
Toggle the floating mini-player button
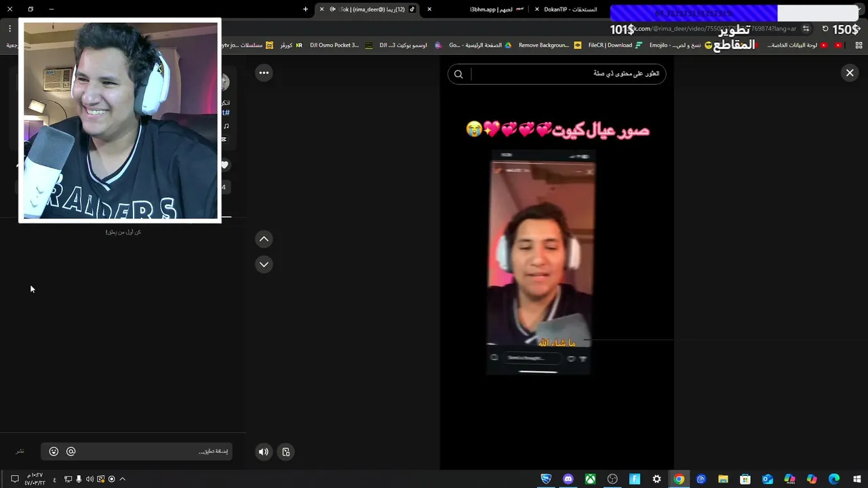point(286,451)
